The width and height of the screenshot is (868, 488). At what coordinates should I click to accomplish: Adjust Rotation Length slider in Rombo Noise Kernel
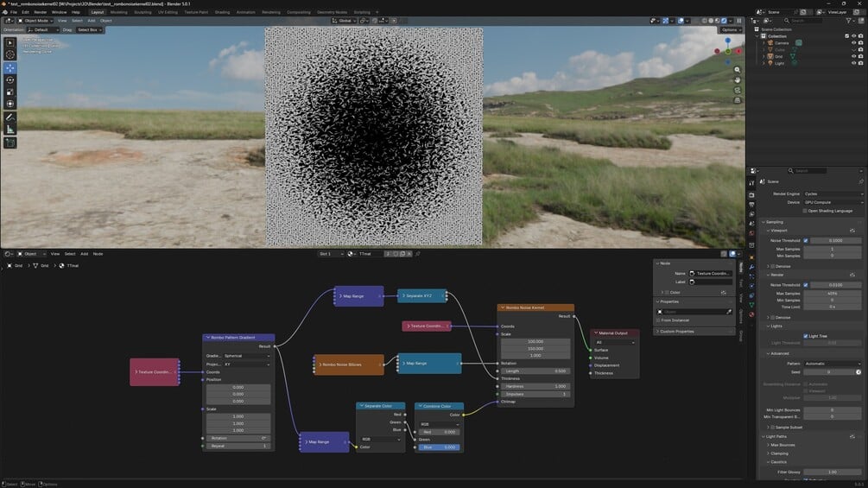535,371
